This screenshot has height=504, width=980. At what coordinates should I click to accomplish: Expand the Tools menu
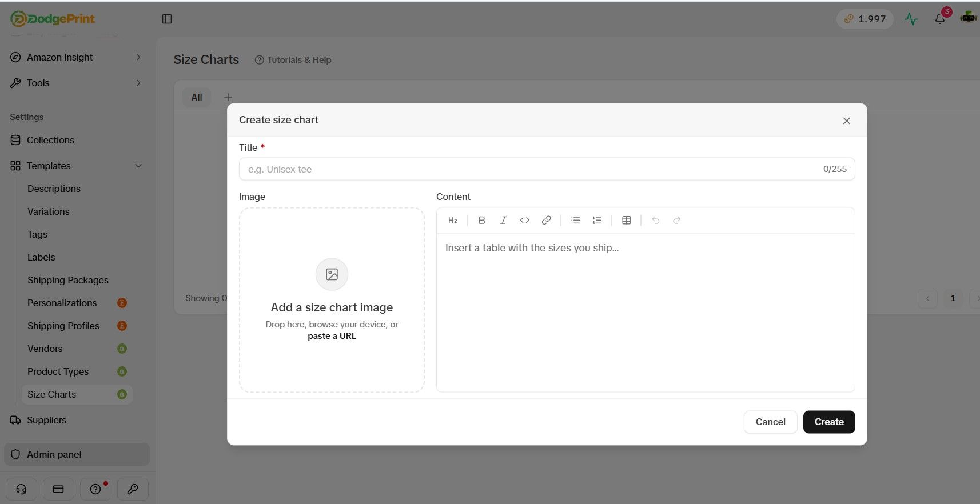(76, 83)
